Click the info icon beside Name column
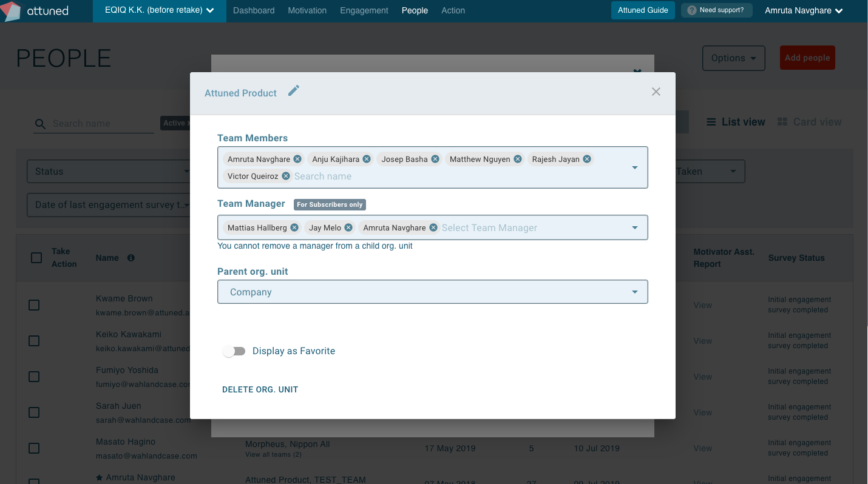The image size is (868, 484). pos(131,258)
